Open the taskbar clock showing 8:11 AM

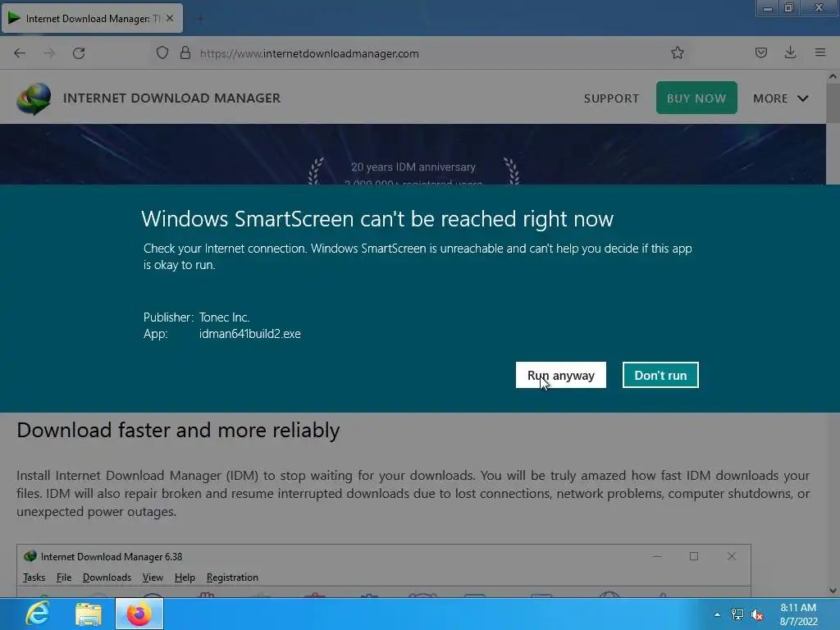coord(798,614)
